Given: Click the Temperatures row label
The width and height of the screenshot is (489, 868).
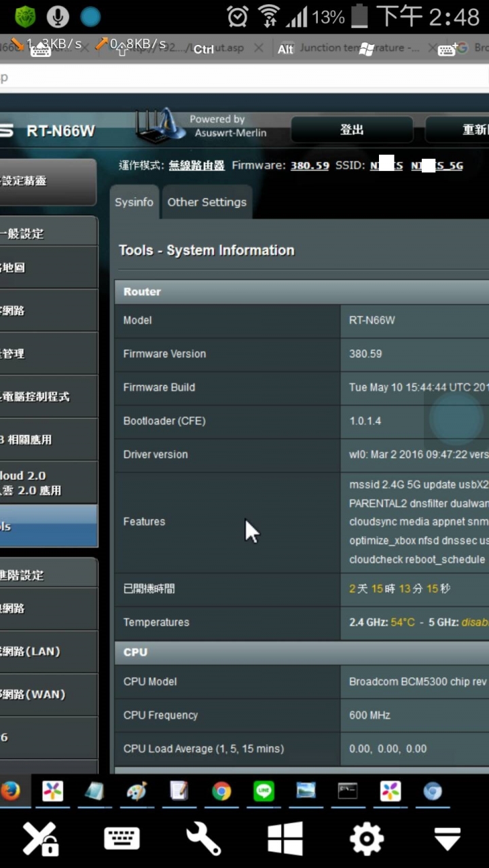Looking at the screenshot, I should pyautogui.click(x=156, y=622).
